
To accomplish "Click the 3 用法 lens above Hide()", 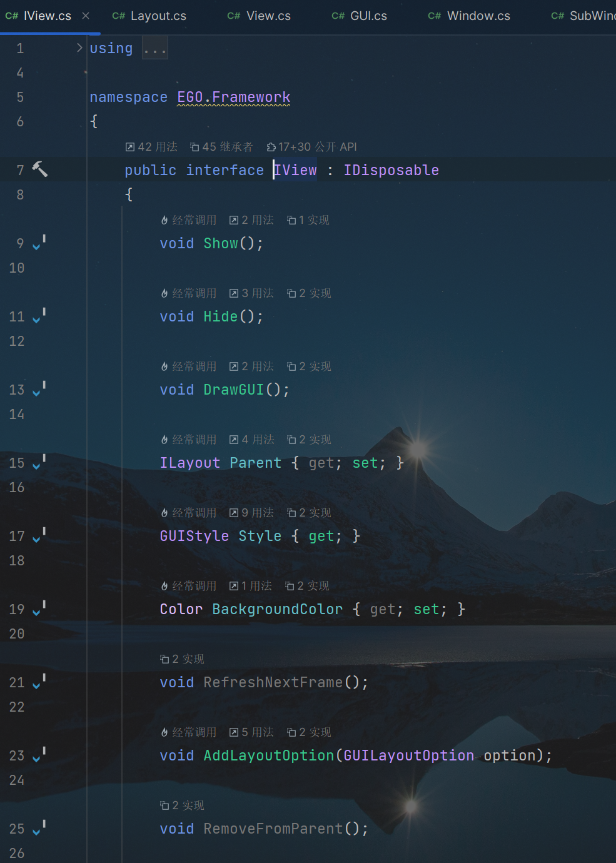I will [251, 293].
